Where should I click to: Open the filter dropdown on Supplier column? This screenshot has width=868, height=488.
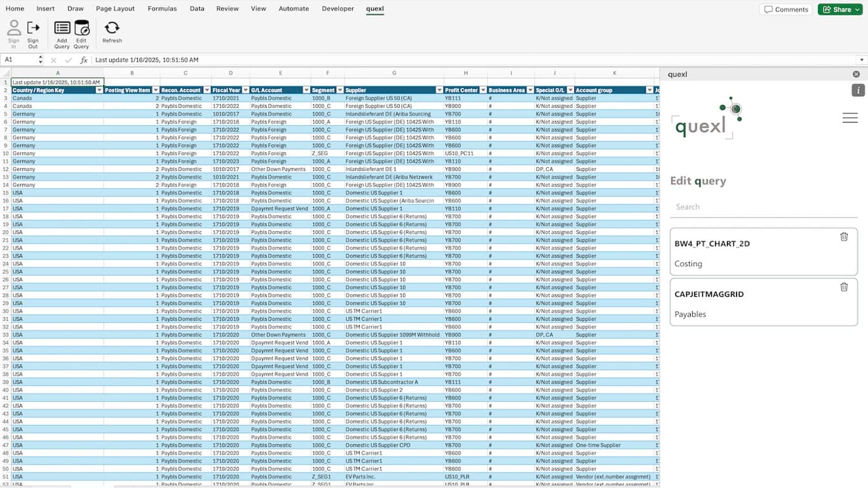pos(439,90)
